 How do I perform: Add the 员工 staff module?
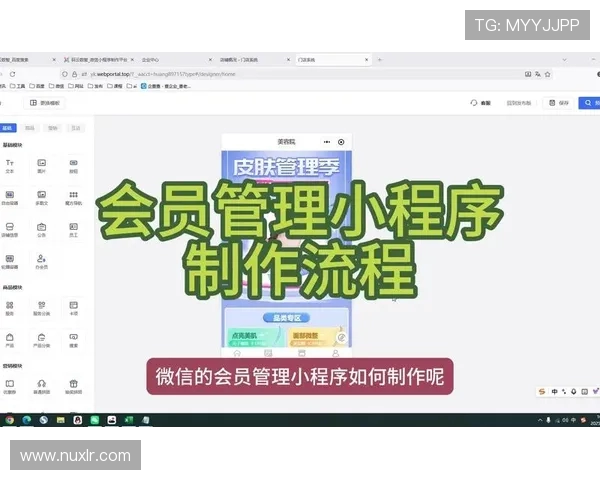pyautogui.click(x=73, y=230)
